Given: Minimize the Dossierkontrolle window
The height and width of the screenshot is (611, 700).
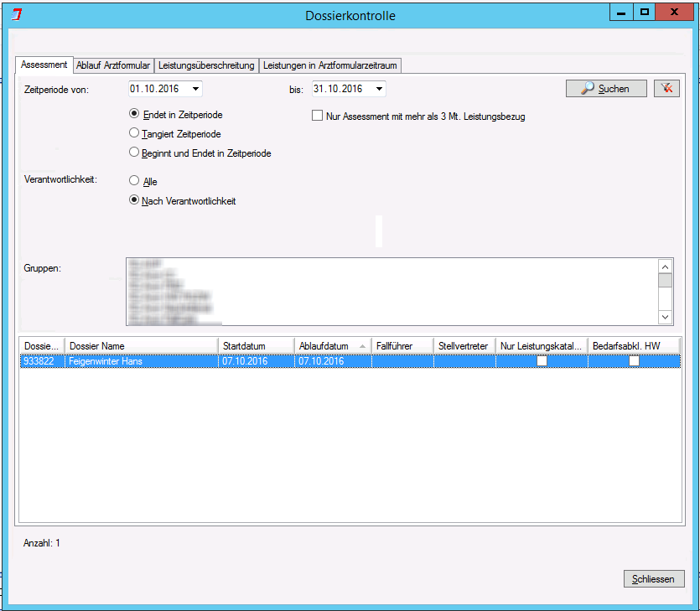Looking at the screenshot, I should pyautogui.click(x=621, y=13).
